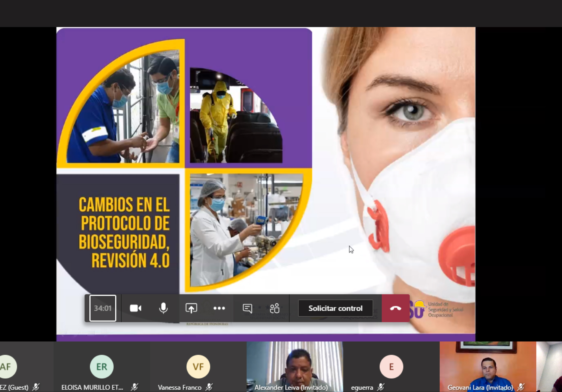Click the name label "ELOISA MURILLO ET..."
This screenshot has height=392, width=562.
pyautogui.click(x=92, y=387)
